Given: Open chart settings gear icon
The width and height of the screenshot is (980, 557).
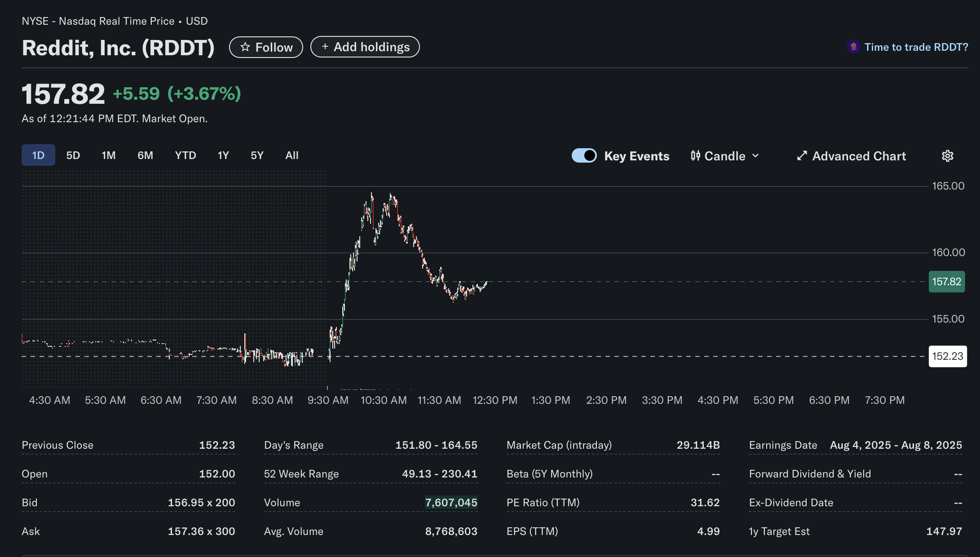Looking at the screenshot, I should coord(947,156).
